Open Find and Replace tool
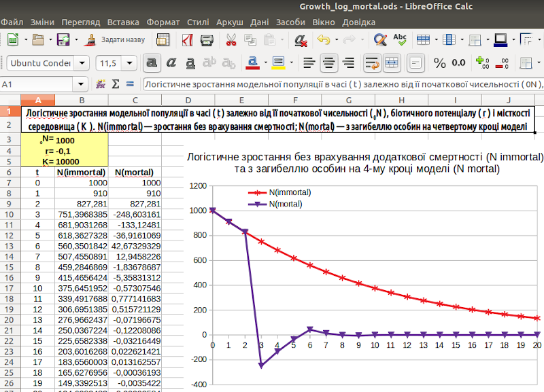 click(381, 39)
